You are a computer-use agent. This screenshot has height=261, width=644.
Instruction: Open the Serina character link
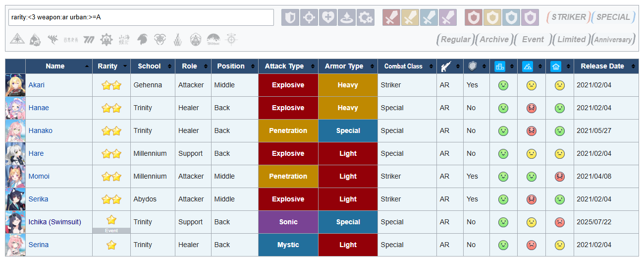click(38, 245)
